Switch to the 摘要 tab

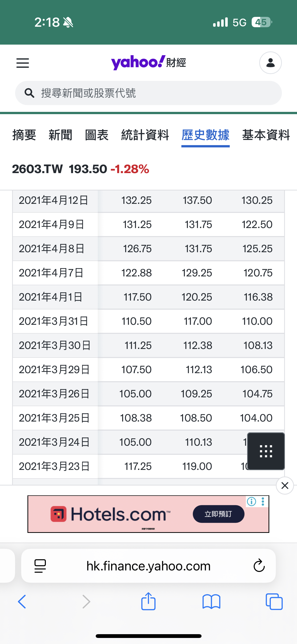pos(24,135)
